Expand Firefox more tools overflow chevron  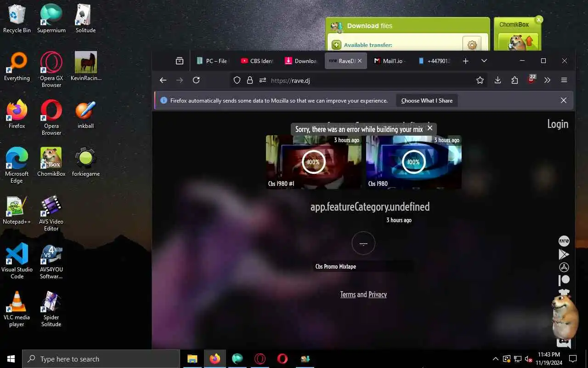click(x=547, y=80)
